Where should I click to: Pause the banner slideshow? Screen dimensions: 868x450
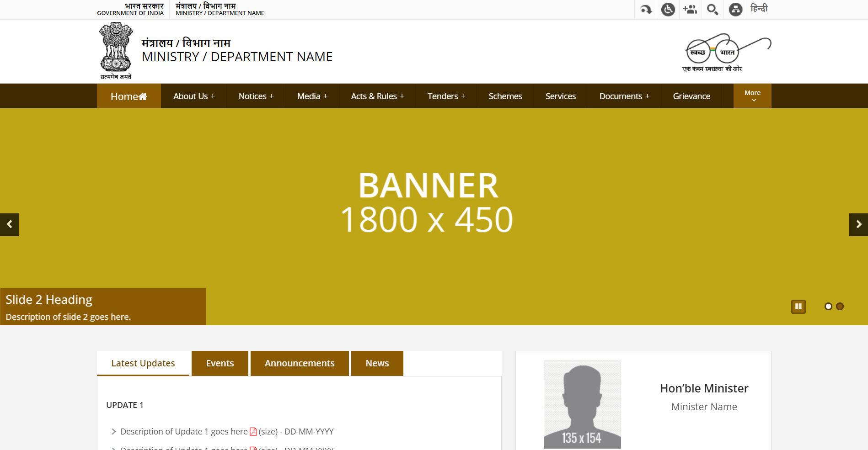[798, 307]
